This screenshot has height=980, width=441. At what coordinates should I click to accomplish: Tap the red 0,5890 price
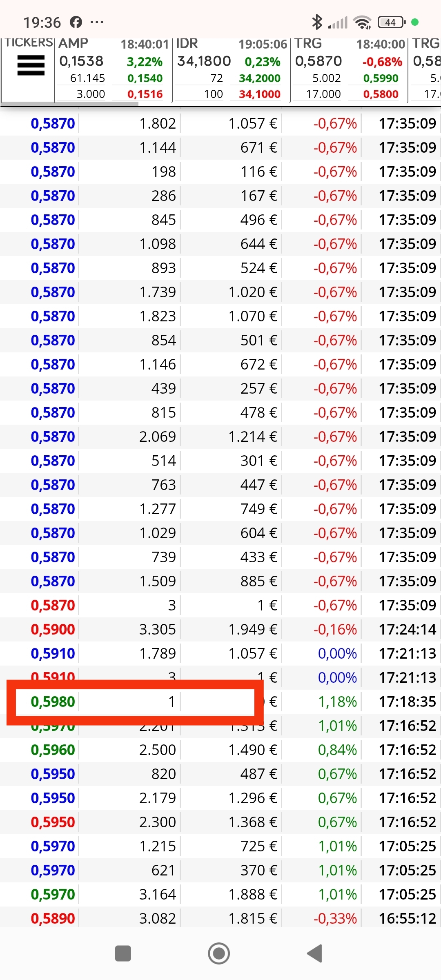click(x=53, y=918)
